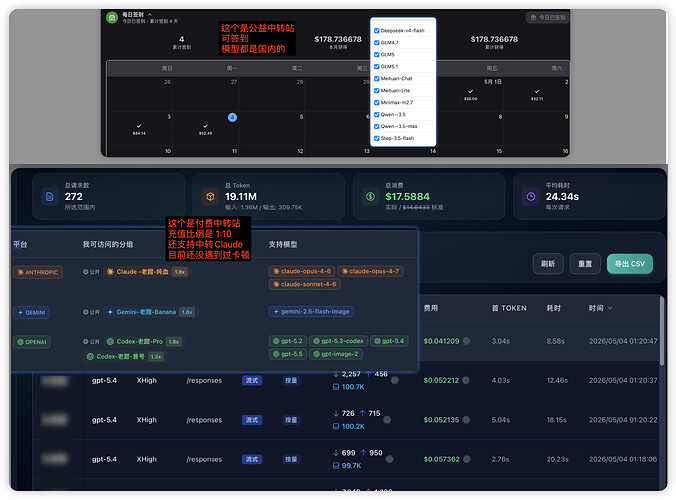Click the 按量 tag in the 01:20:22 row

pyautogui.click(x=291, y=420)
